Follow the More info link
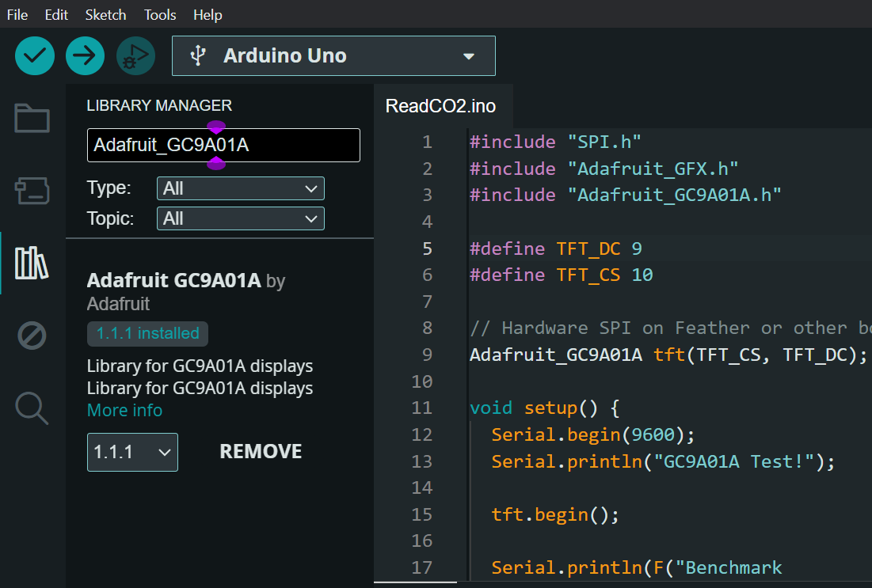Screen dimensions: 872x588 point(124,410)
